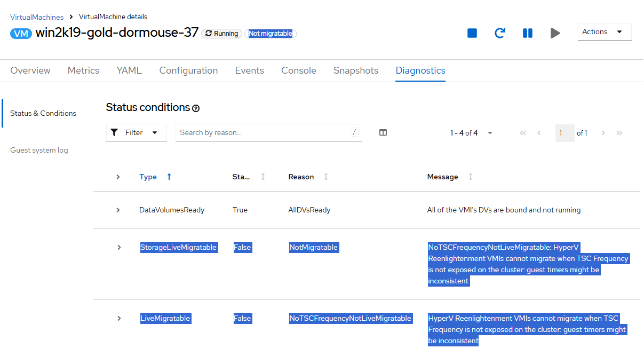Click the Not migratable status badge

271,34
